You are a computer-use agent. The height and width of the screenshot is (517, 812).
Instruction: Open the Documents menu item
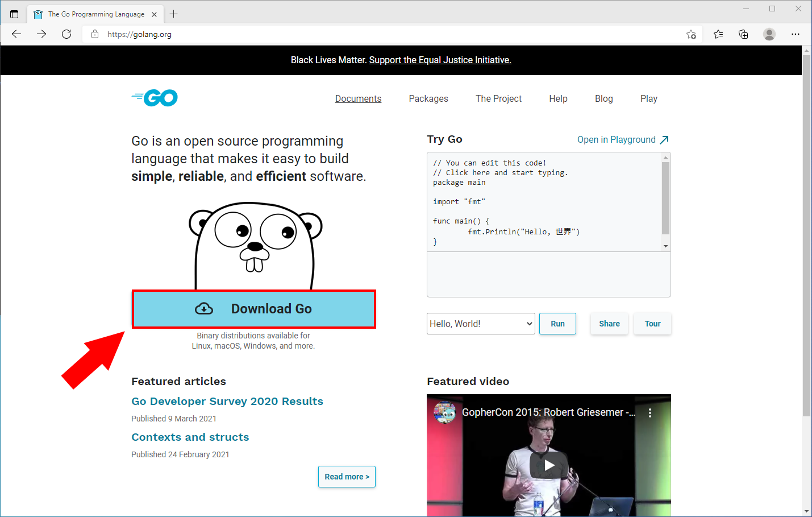pos(358,98)
